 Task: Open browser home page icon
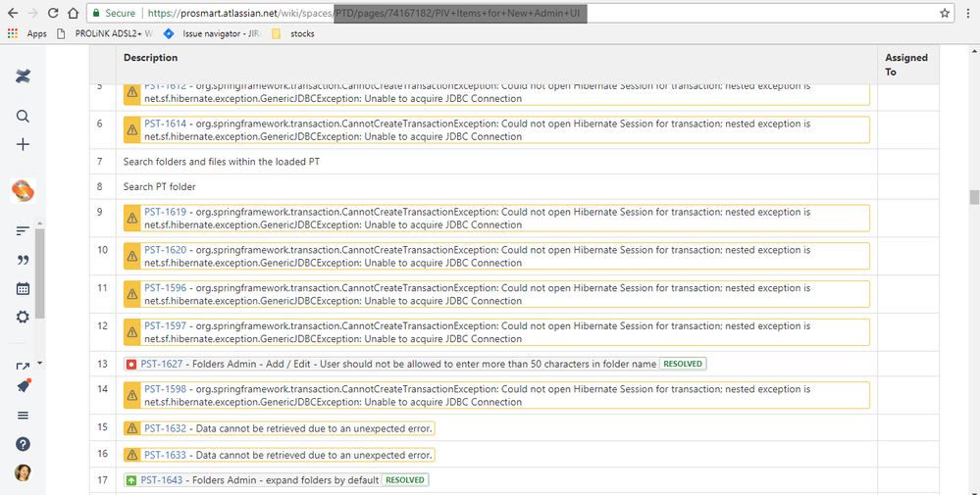[74, 13]
